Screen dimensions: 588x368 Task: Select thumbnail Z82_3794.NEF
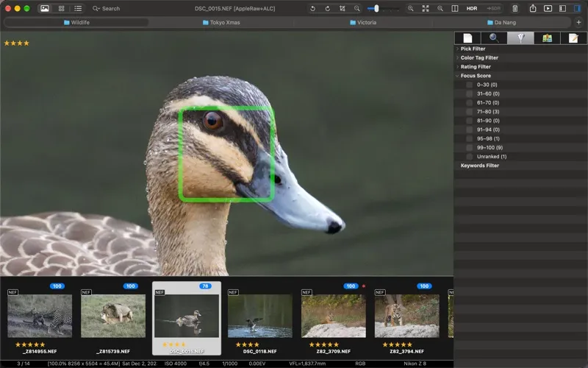(x=407, y=316)
